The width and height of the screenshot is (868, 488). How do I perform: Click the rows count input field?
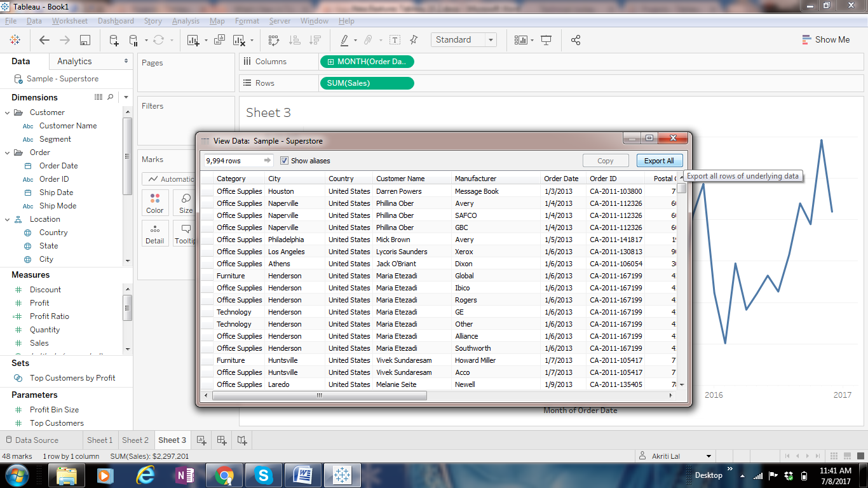238,161
